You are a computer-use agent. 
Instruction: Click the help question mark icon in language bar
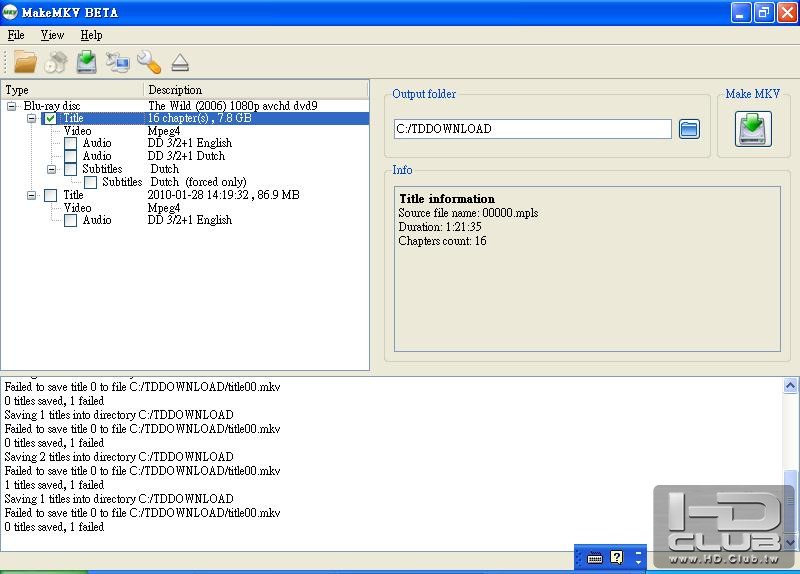(616, 557)
